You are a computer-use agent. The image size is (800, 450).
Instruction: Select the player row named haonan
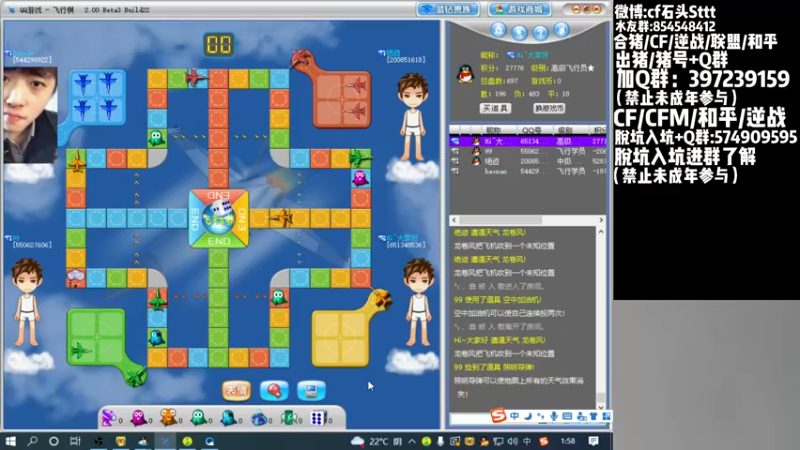(x=528, y=171)
